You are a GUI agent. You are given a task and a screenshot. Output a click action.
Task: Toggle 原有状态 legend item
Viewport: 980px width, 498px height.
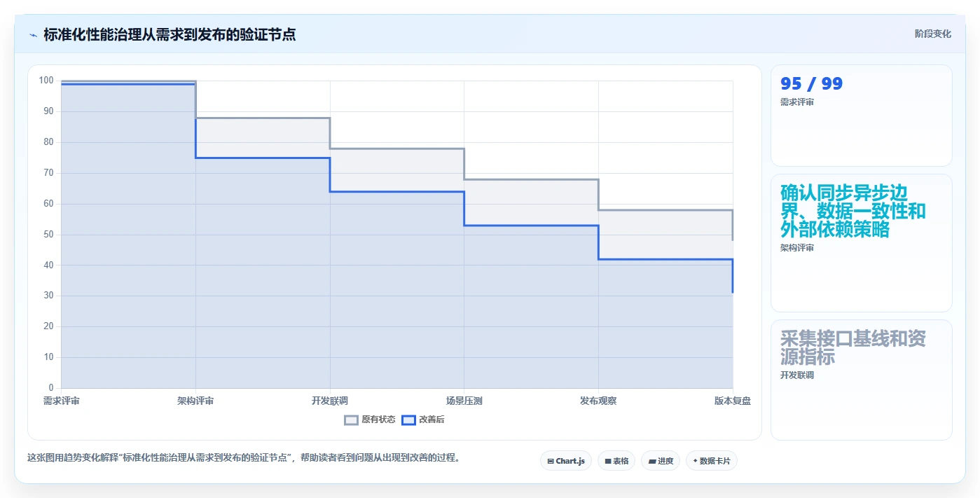(x=370, y=420)
